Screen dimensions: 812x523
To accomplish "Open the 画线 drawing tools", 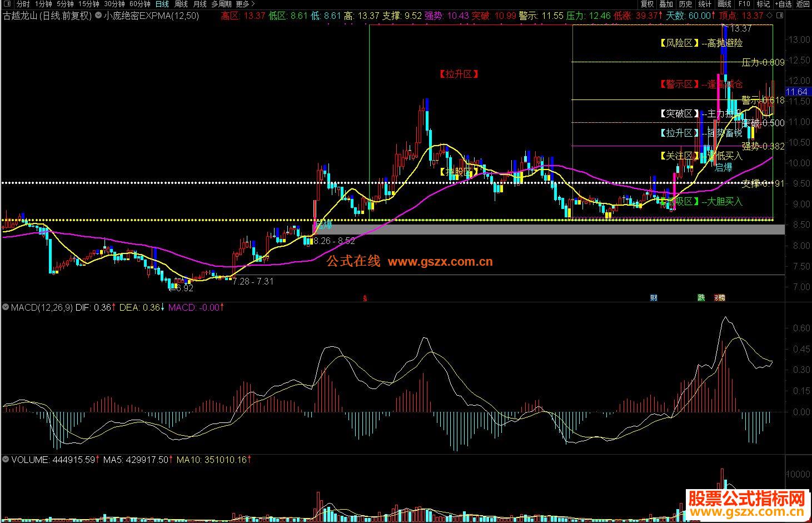I will (x=724, y=4).
